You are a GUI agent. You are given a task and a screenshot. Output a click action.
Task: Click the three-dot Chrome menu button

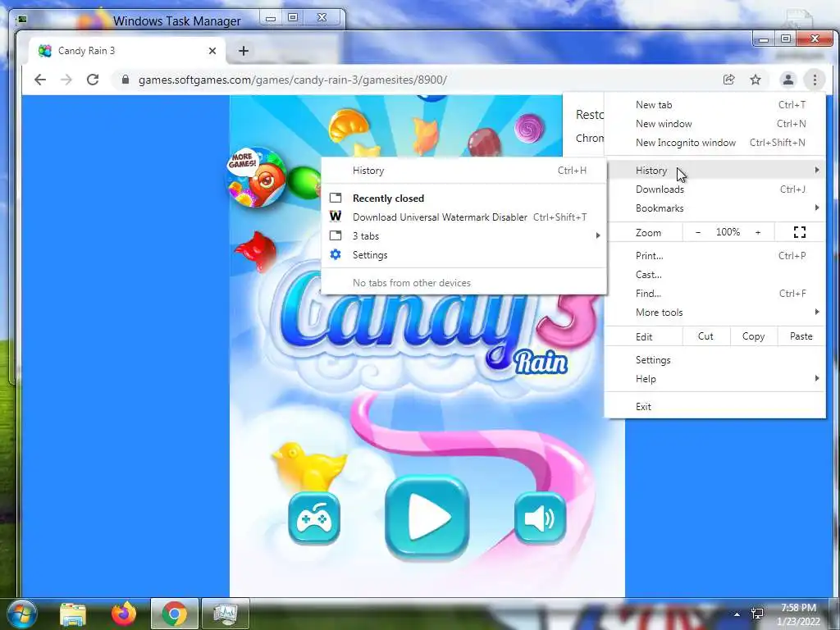pyautogui.click(x=815, y=80)
